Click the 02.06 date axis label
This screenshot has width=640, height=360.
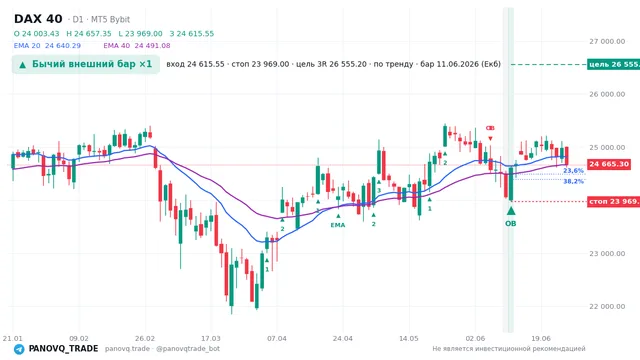[x=475, y=338]
